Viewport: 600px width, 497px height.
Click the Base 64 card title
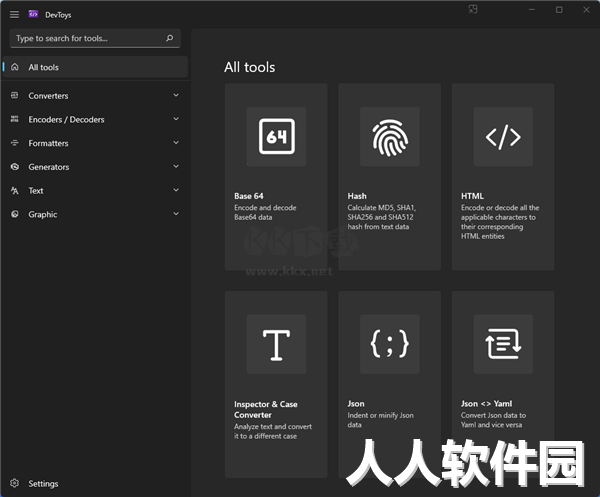click(x=249, y=196)
